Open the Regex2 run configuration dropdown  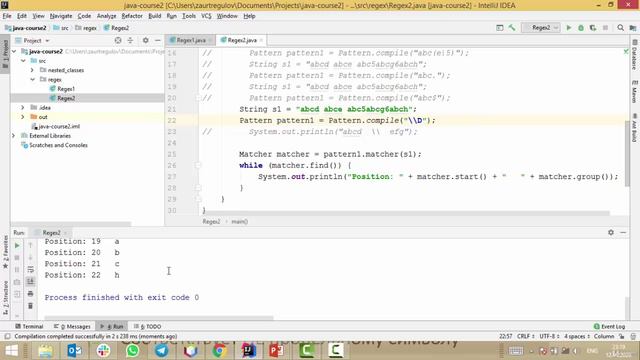click(x=541, y=28)
